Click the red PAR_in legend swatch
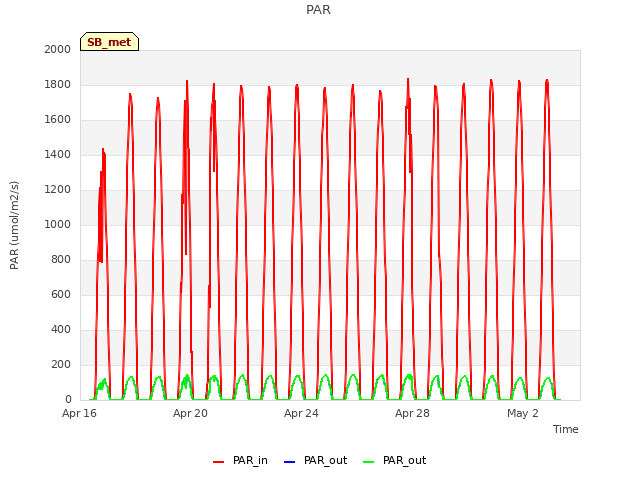This screenshot has height=480, width=640. point(218,462)
